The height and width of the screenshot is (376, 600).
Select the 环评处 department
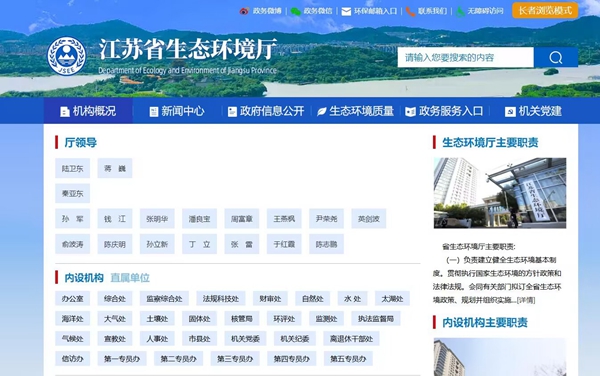[x=284, y=319]
